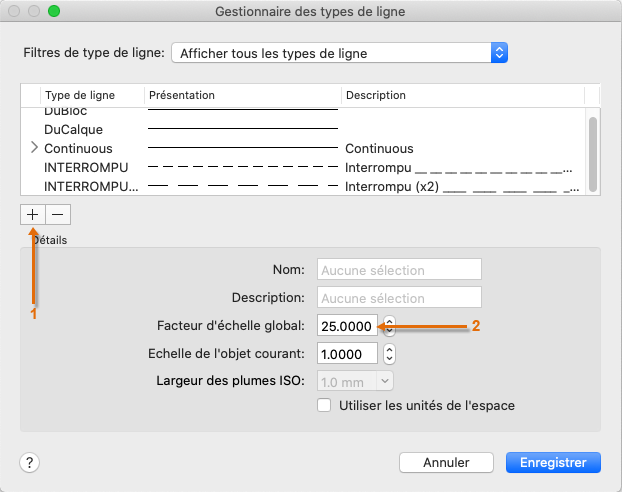The height and width of the screenshot is (492, 622).
Task: Select the DuCalque linetype row
Action: [74, 129]
